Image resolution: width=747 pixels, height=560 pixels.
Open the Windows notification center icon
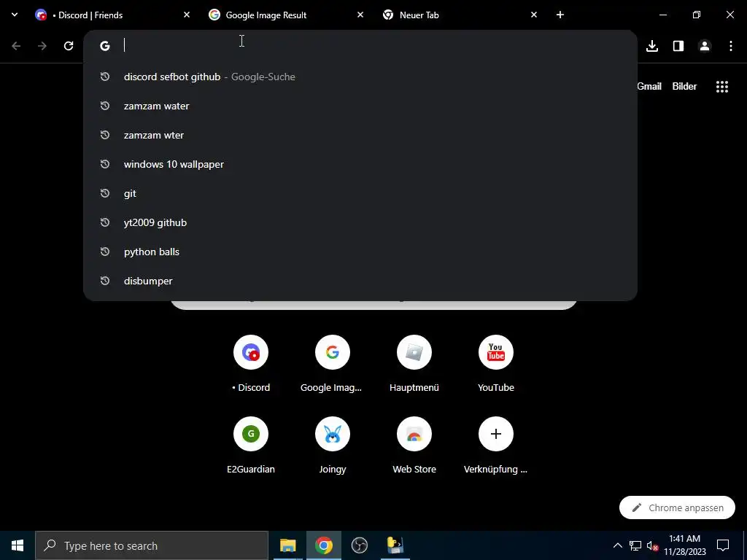[x=723, y=545]
